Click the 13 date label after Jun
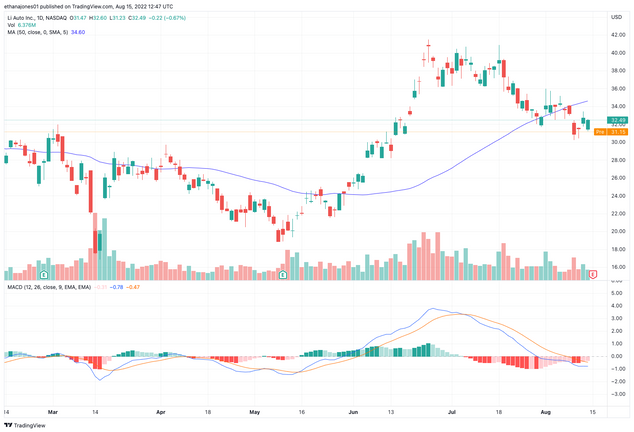 click(391, 412)
